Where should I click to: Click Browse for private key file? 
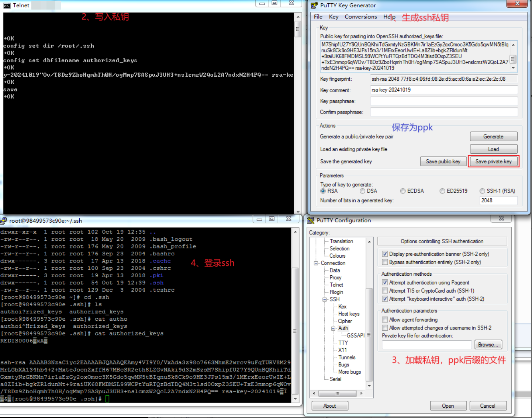[x=488, y=345]
